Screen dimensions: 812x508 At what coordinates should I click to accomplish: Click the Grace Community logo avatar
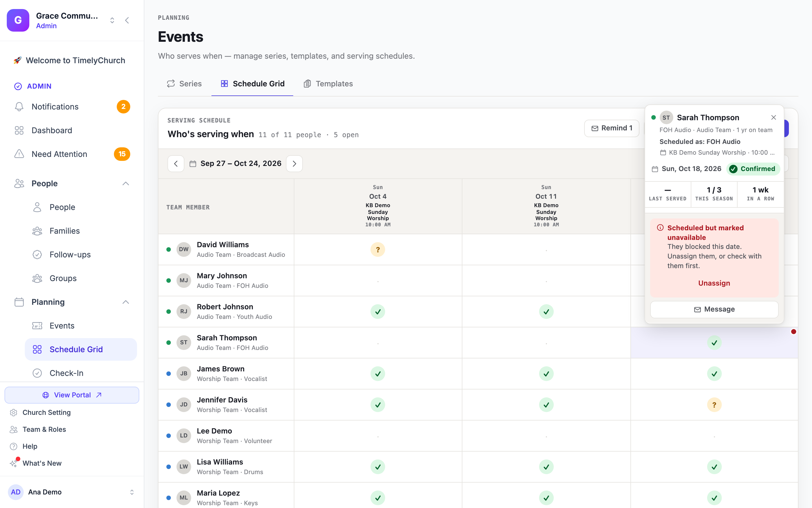tap(18, 21)
